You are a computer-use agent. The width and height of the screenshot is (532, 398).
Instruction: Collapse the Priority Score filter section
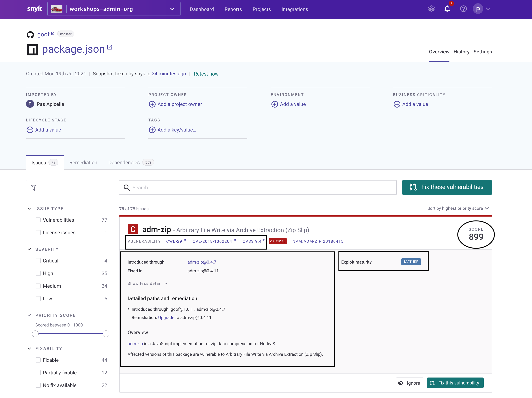(x=29, y=315)
